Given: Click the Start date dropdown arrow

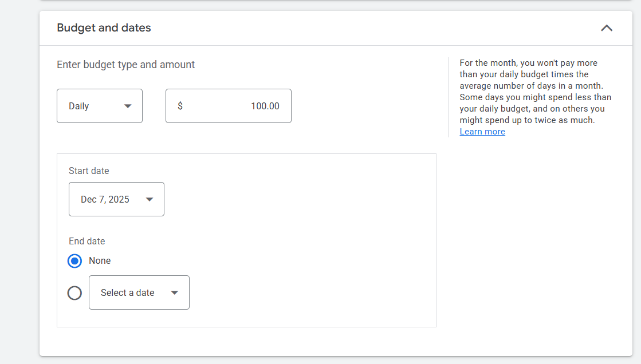Looking at the screenshot, I should pyautogui.click(x=150, y=199).
